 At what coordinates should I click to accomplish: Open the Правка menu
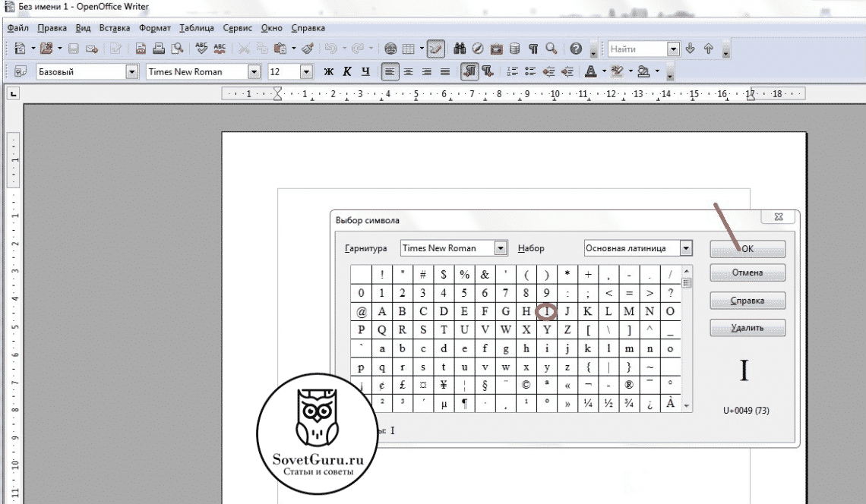[x=52, y=28]
